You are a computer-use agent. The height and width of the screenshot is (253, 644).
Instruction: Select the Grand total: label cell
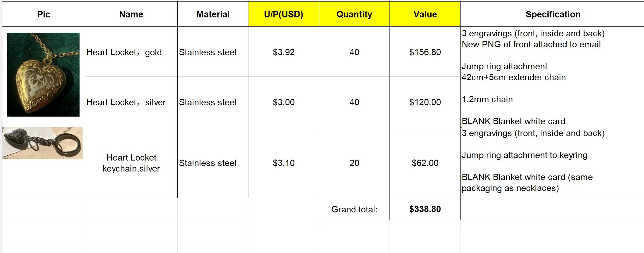(354, 209)
